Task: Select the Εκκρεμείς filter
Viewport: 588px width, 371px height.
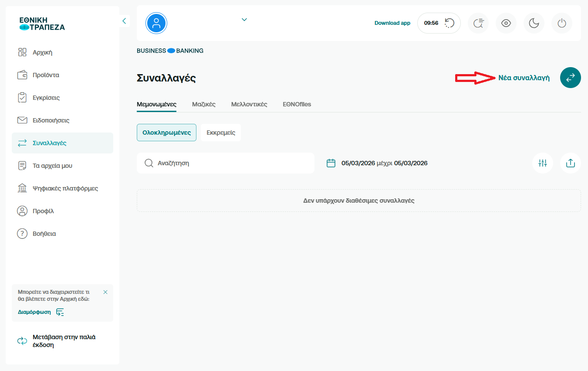Action: pyautogui.click(x=221, y=133)
